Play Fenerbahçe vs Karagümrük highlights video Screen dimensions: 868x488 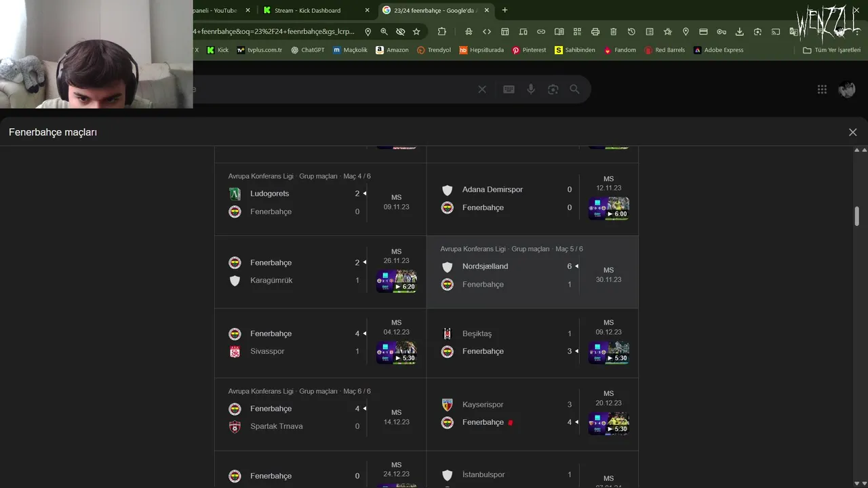[397, 281]
